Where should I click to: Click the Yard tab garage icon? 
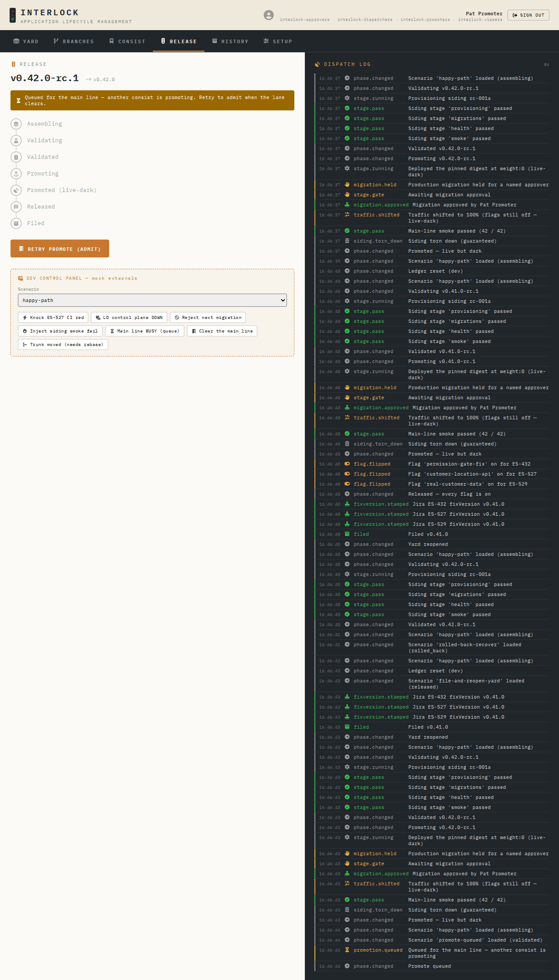(17, 41)
